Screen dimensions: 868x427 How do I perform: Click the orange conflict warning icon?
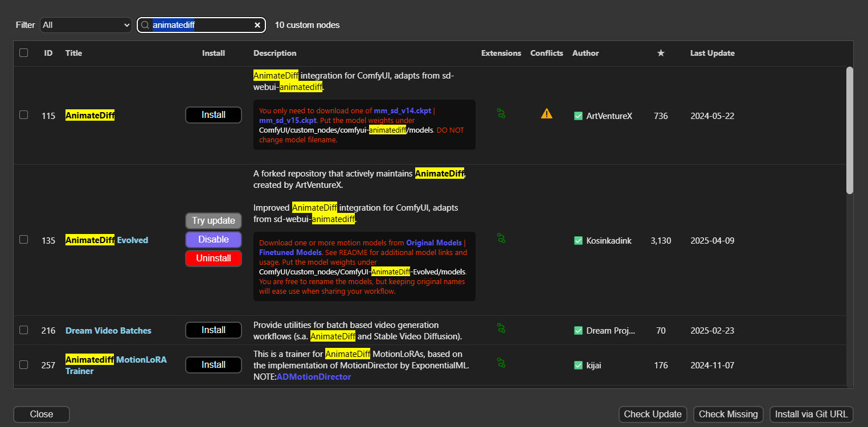point(547,114)
